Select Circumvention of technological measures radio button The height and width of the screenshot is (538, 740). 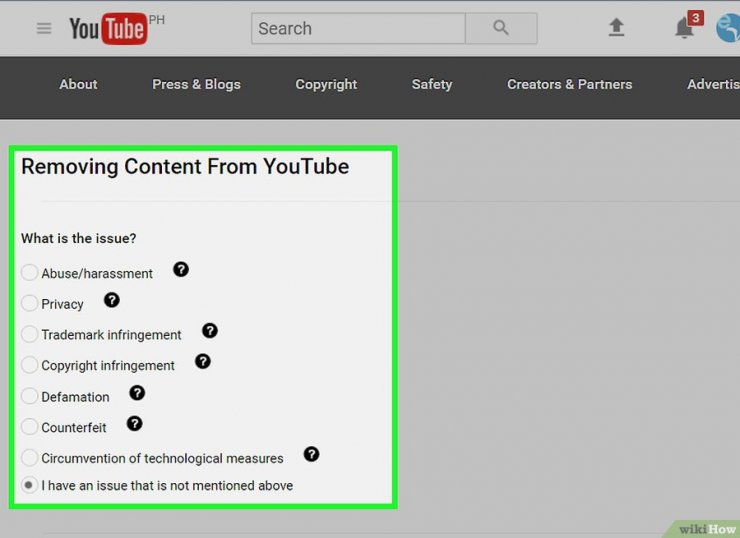29,457
